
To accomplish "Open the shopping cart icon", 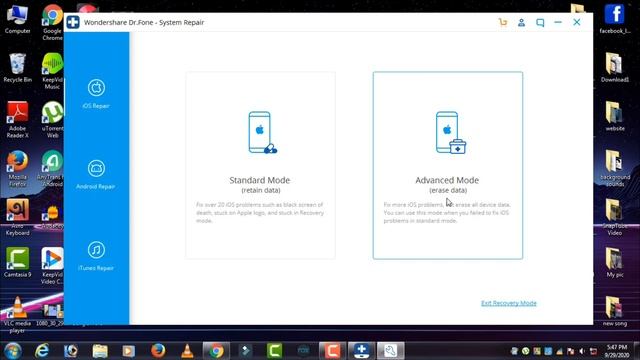I will [x=503, y=22].
